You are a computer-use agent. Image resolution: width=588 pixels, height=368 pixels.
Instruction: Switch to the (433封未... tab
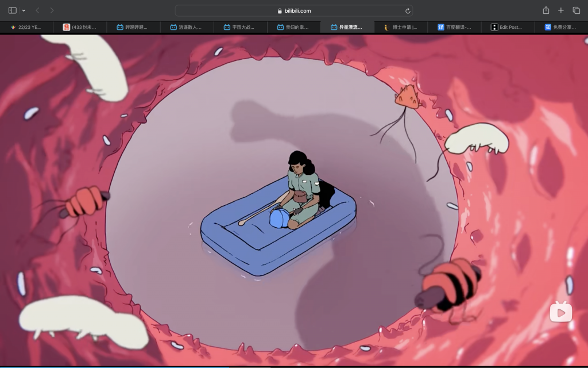click(80, 27)
